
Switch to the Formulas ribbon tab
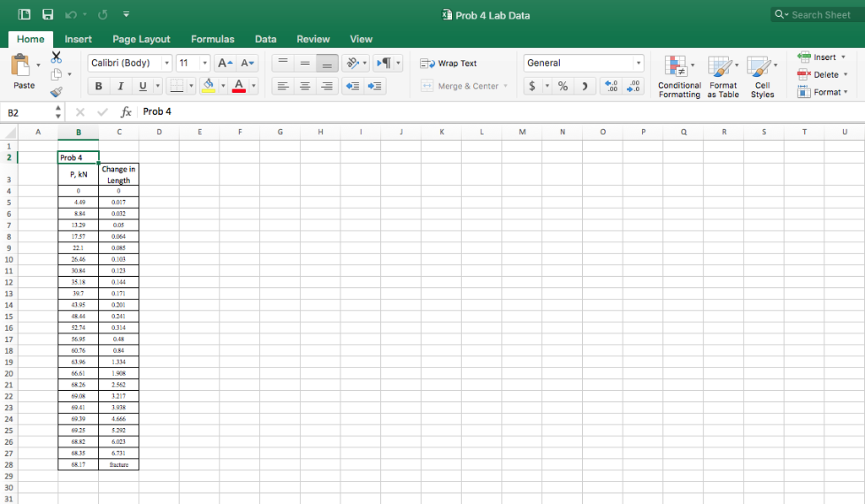[212, 39]
